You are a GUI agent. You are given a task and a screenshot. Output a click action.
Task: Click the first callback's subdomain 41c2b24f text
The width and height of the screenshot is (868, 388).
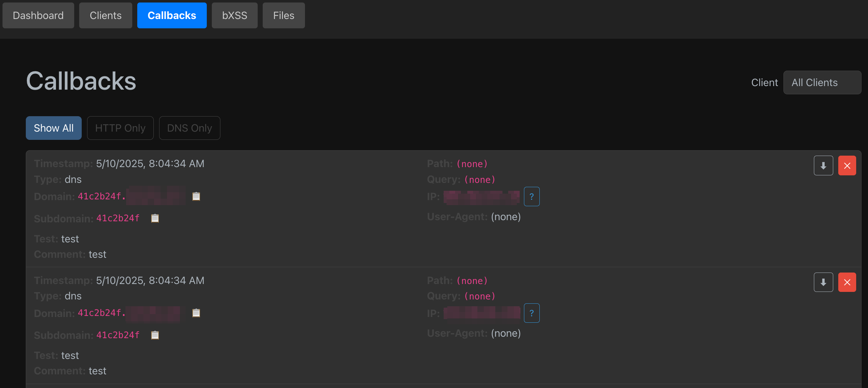point(118,218)
